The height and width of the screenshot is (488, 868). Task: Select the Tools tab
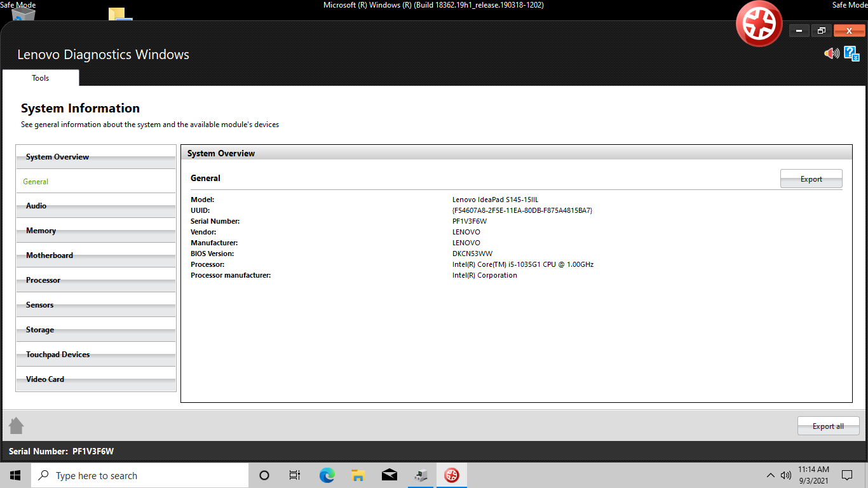coord(41,78)
